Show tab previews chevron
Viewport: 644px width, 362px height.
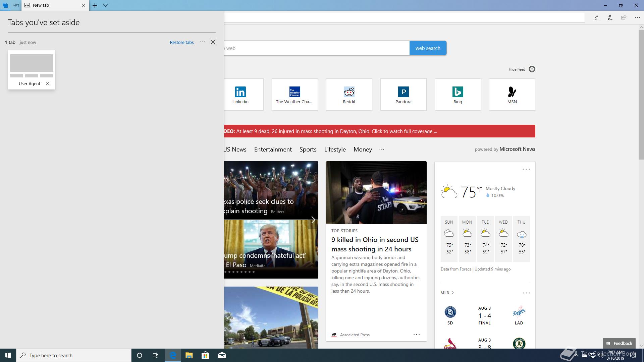[105, 5]
